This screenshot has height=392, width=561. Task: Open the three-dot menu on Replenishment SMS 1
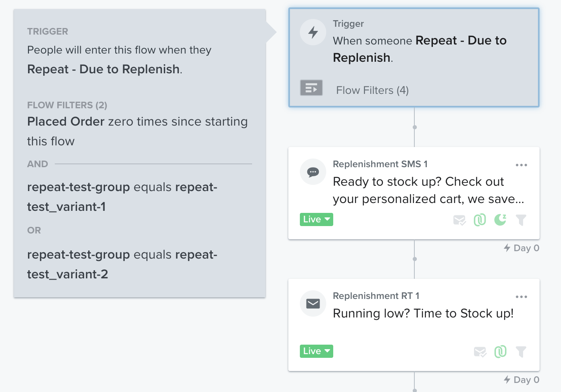pos(521,165)
